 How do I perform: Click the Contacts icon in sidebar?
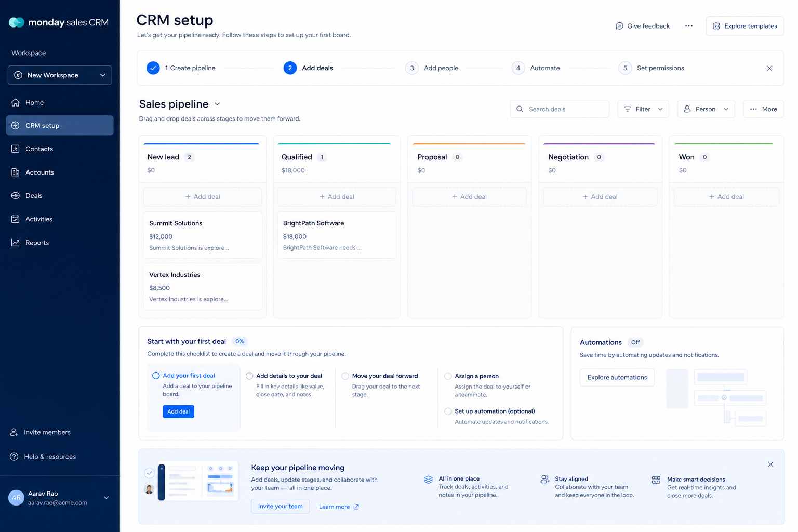[x=16, y=149]
